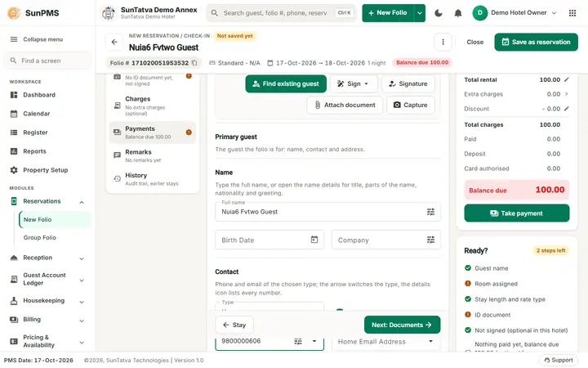
Task: Open Support link
Action: (559, 360)
